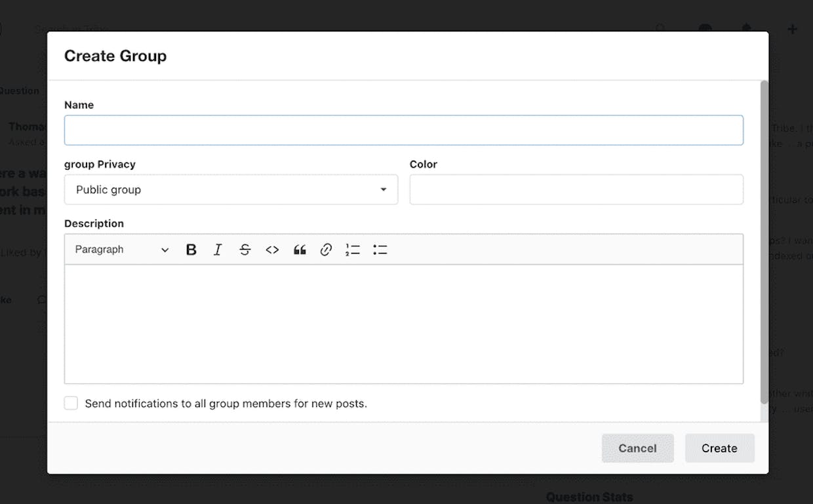The height and width of the screenshot is (504, 813).
Task: Add a block quote in the Description
Action: pos(300,250)
